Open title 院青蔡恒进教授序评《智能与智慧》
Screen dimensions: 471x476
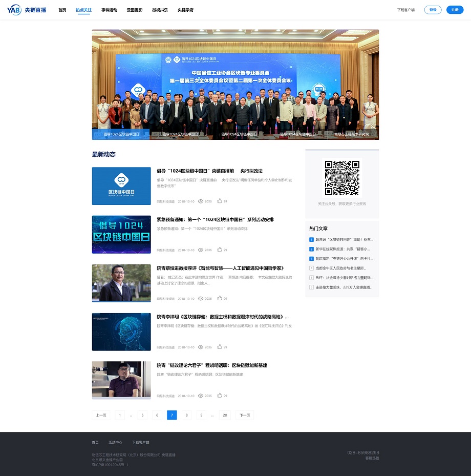point(221,268)
